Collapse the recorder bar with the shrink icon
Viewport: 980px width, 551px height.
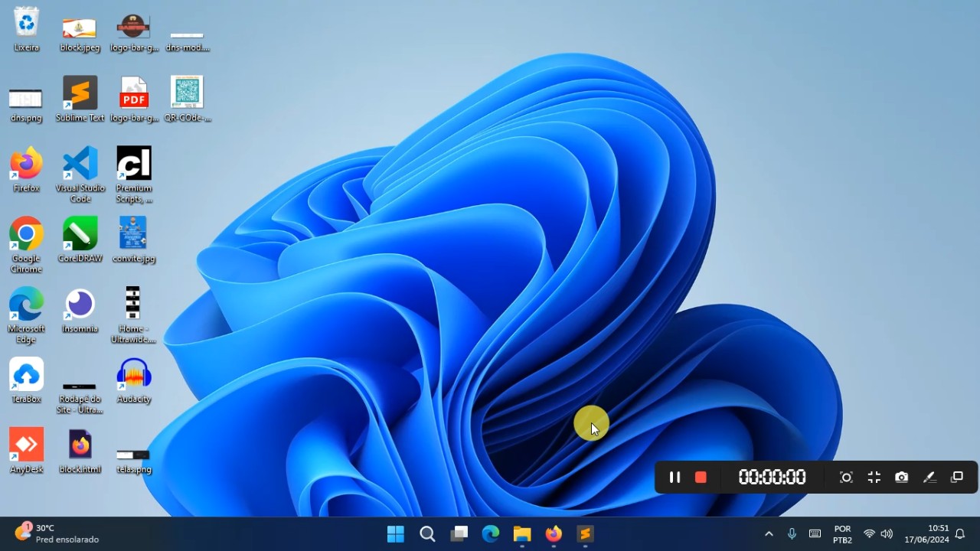point(874,478)
